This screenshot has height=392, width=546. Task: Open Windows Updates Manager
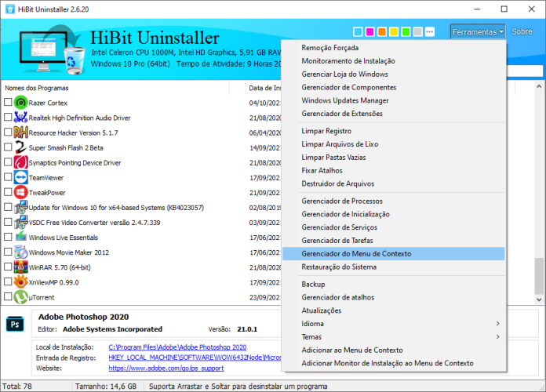[394, 100]
